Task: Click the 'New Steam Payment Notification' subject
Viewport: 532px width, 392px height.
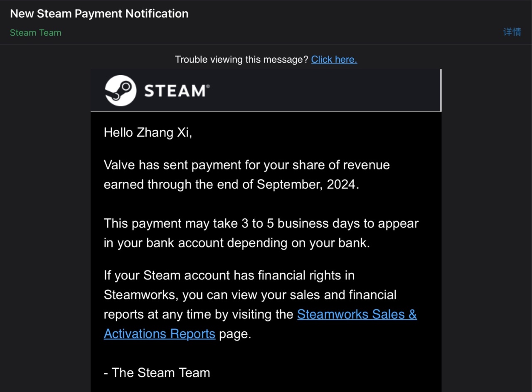Action: (99, 14)
